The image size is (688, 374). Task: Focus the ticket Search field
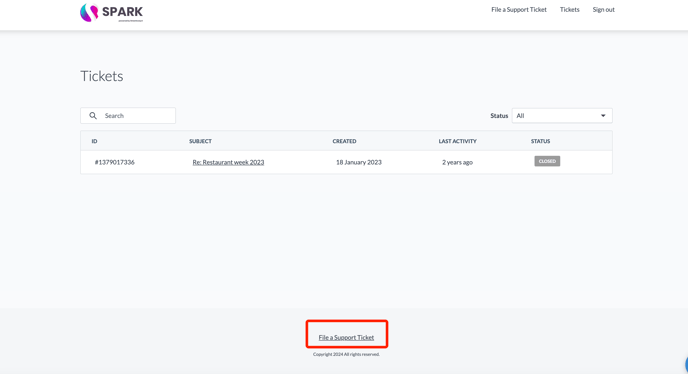pos(128,116)
